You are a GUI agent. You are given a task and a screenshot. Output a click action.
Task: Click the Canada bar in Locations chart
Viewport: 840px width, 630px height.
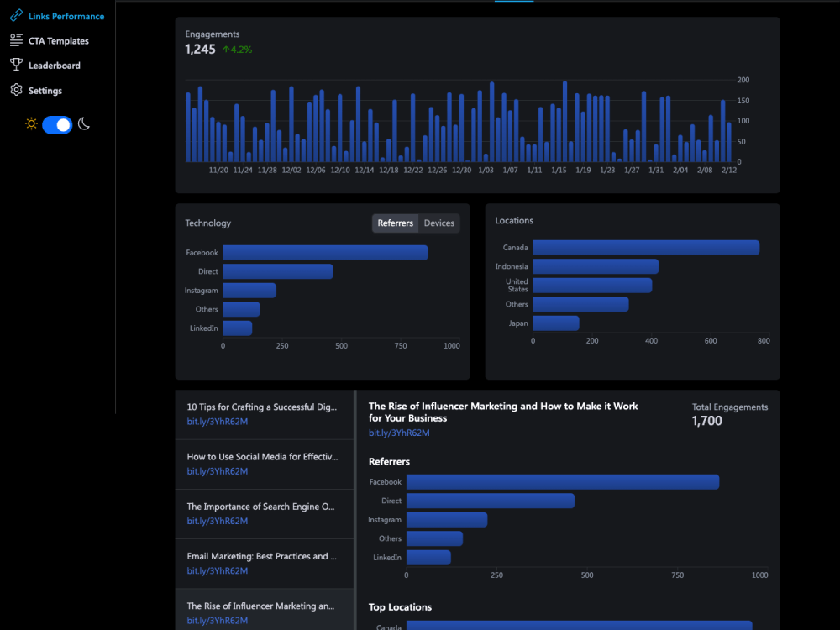[x=646, y=248]
